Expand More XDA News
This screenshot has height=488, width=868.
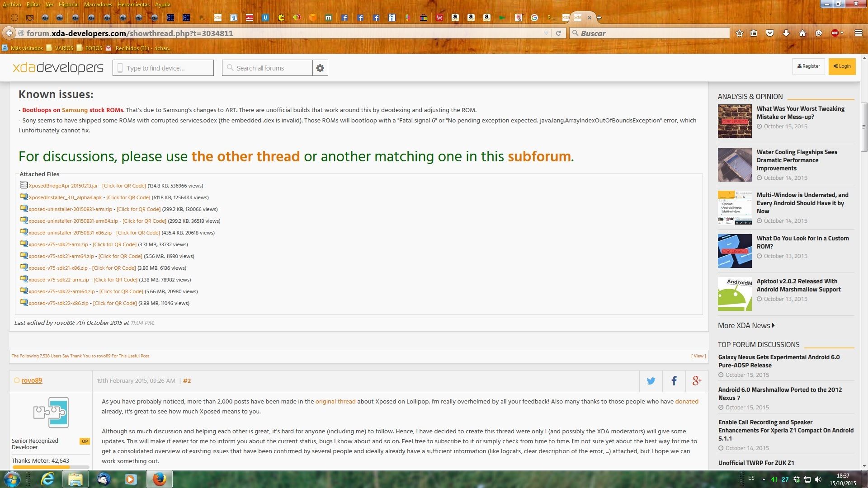click(746, 325)
